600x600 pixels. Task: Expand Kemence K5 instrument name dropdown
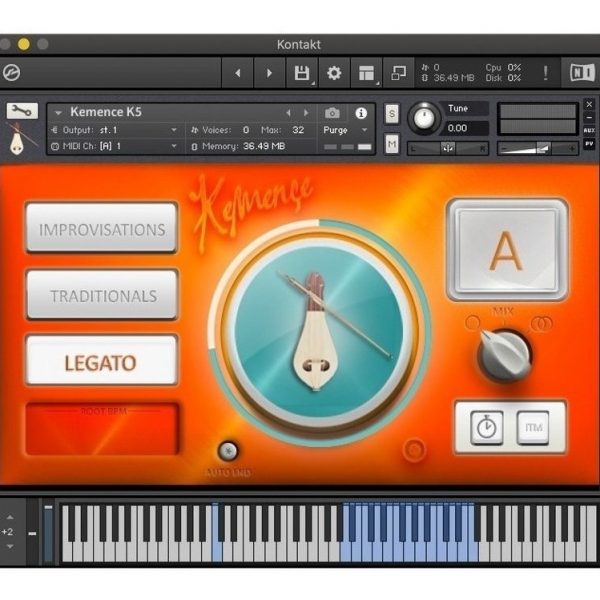(58, 113)
